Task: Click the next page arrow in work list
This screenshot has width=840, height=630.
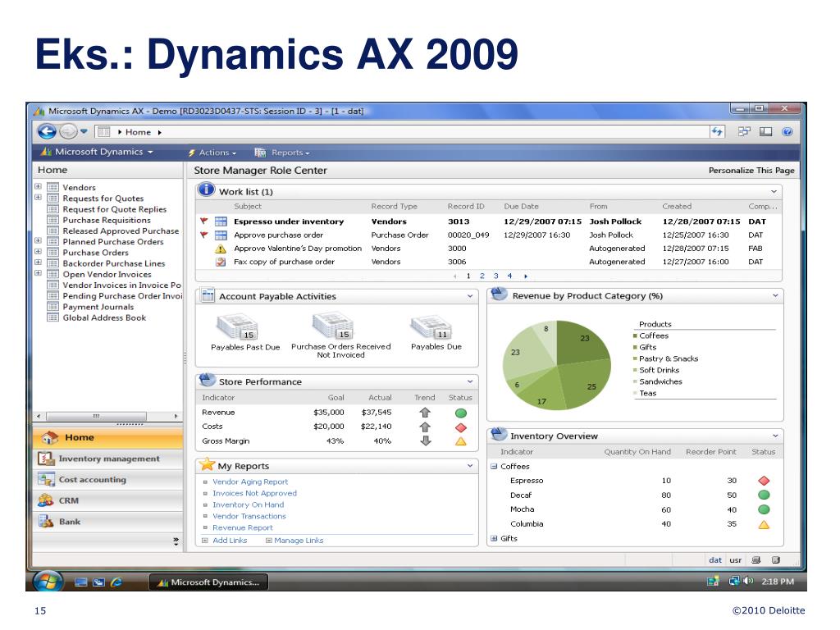Action: coord(526,276)
